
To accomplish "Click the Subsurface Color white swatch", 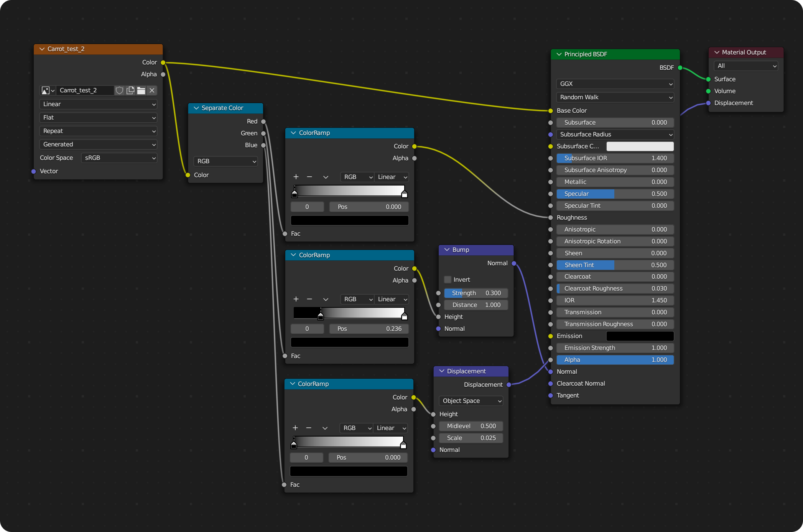I will [640, 146].
